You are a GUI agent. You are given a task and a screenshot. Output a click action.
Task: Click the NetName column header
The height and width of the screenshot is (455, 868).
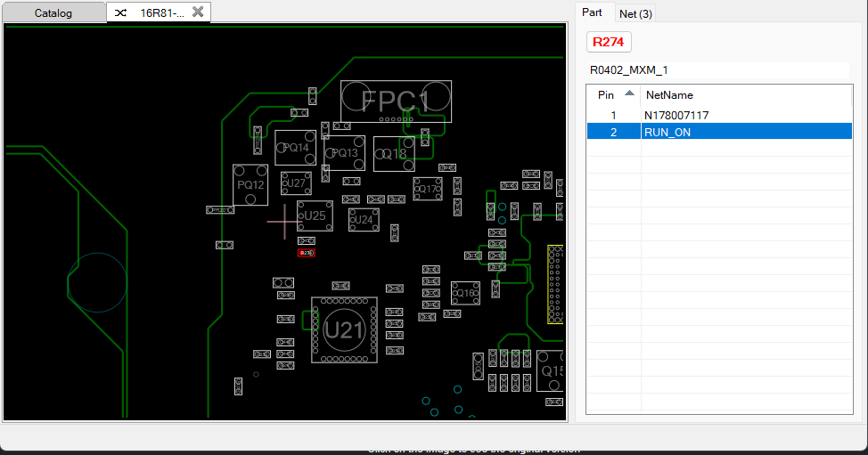pos(669,94)
